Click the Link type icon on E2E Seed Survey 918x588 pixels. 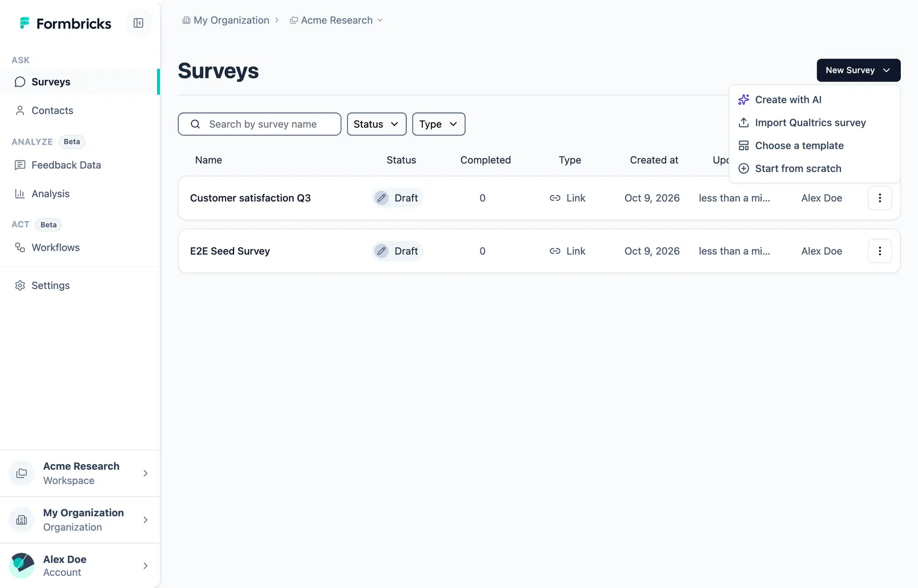pos(555,251)
